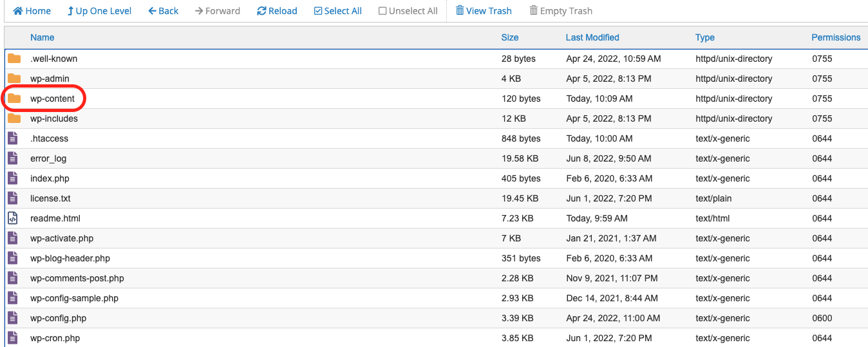
Task: Sort by Permissions column header
Action: click(836, 37)
